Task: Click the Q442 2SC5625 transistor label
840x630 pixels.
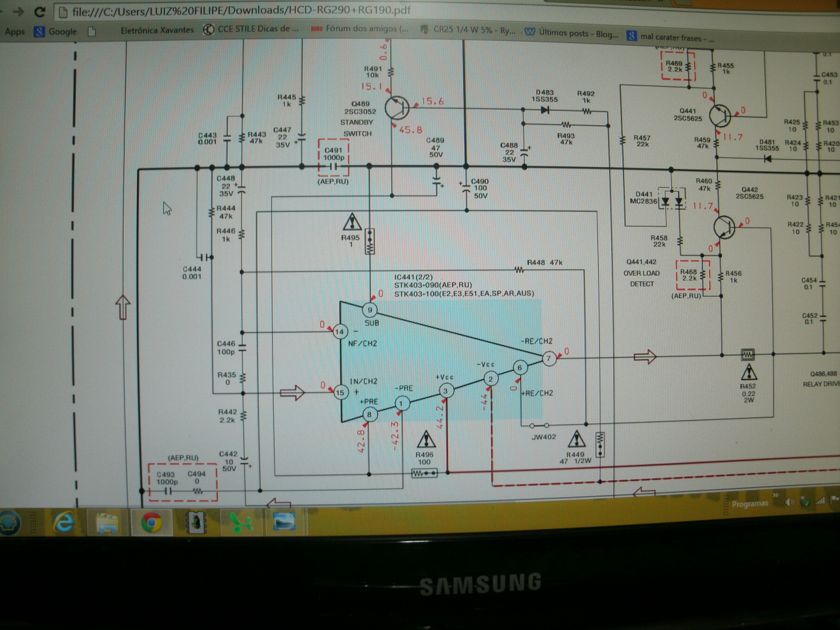Action: pyautogui.click(x=750, y=193)
